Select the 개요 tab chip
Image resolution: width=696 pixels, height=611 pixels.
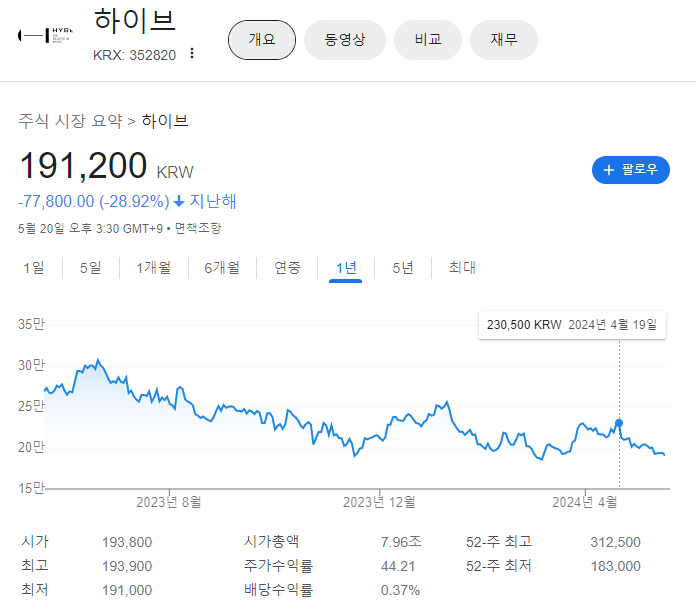click(x=262, y=40)
